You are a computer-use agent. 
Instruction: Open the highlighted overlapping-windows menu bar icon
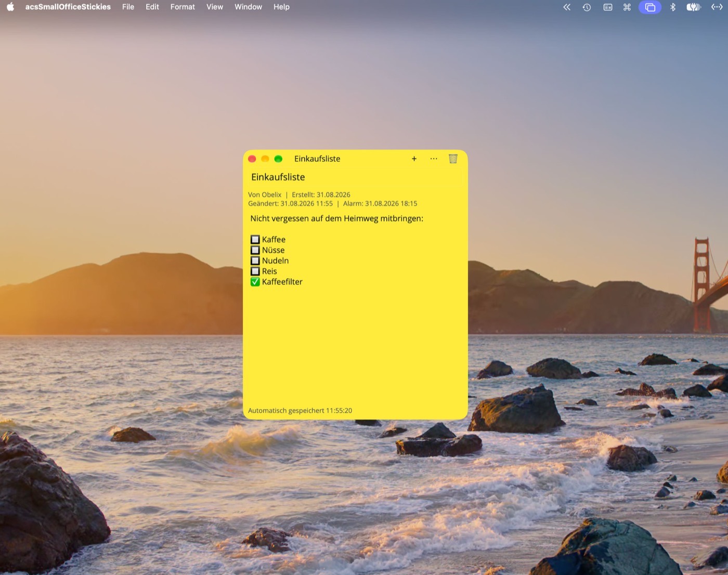(650, 7)
